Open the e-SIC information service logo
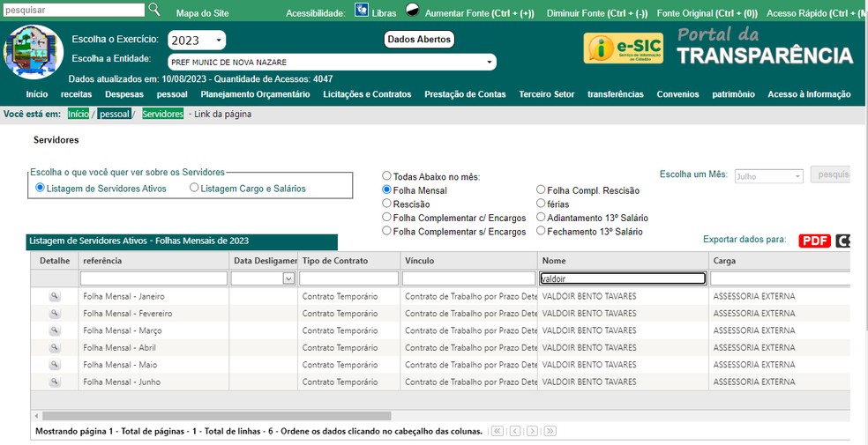 624,48
